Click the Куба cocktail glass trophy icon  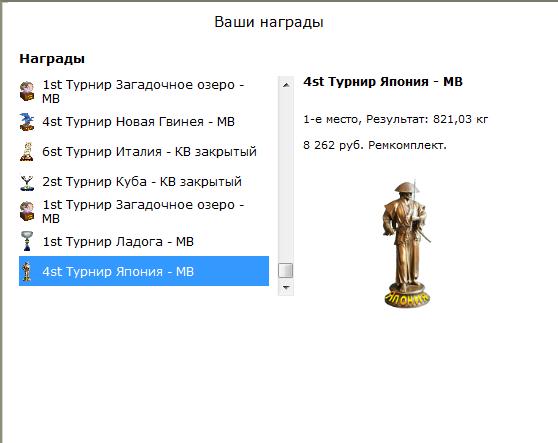[x=27, y=182]
